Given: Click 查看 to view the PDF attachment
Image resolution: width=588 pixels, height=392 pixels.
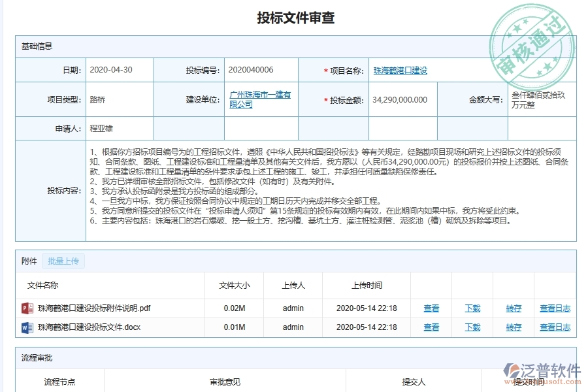Looking at the screenshot, I should 431,308.
